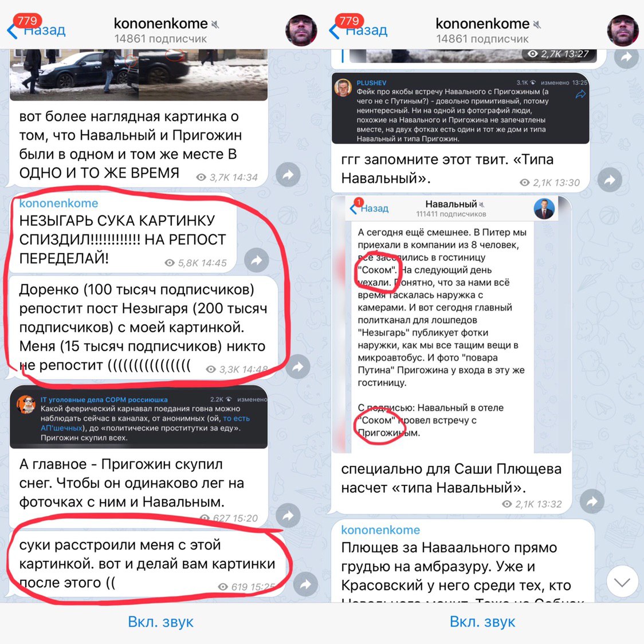
Task: Open left kononenkome channel avatar
Action: (301, 30)
